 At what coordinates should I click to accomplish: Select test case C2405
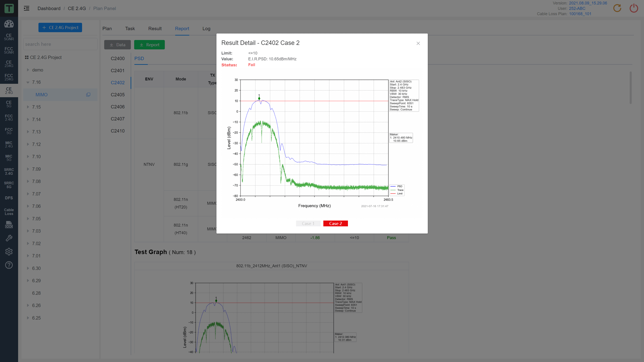pyautogui.click(x=118, y=95)
